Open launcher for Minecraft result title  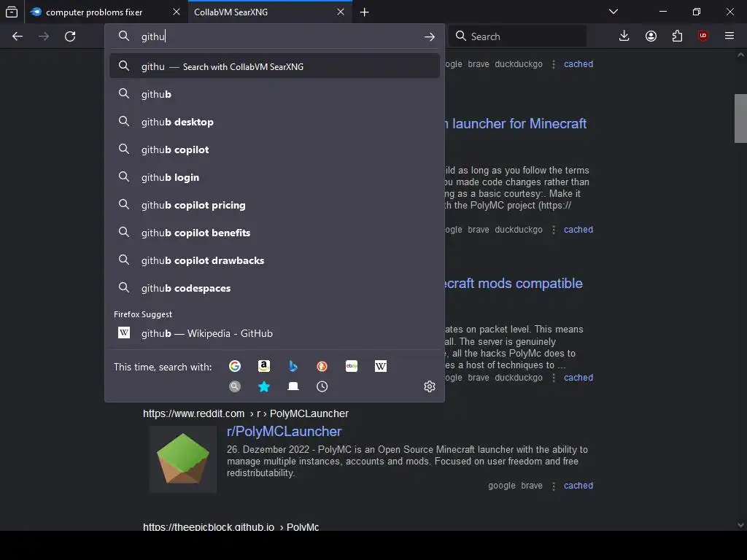click(516, 123)
